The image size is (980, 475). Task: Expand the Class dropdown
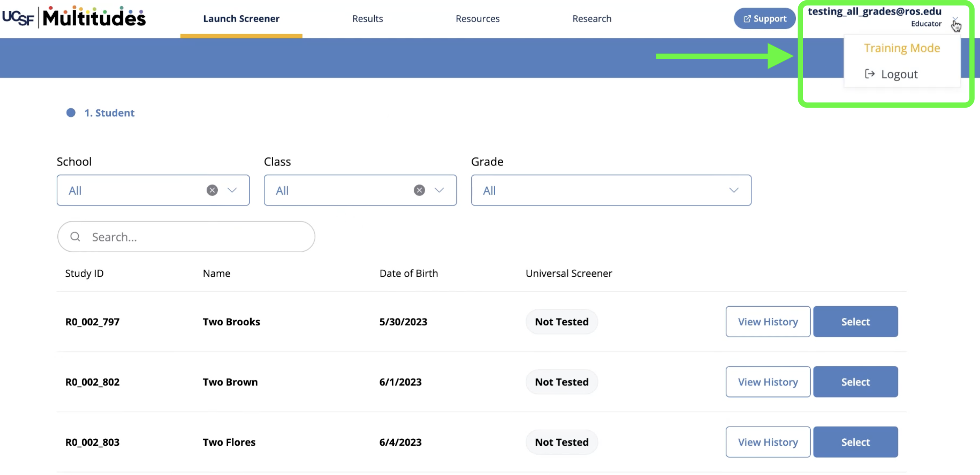[439, 190]
